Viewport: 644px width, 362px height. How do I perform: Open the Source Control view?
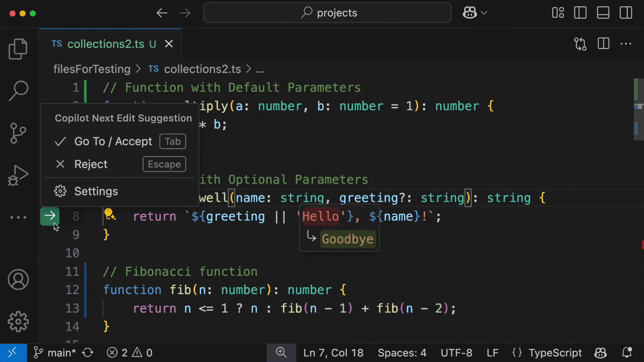pos(18,133)
